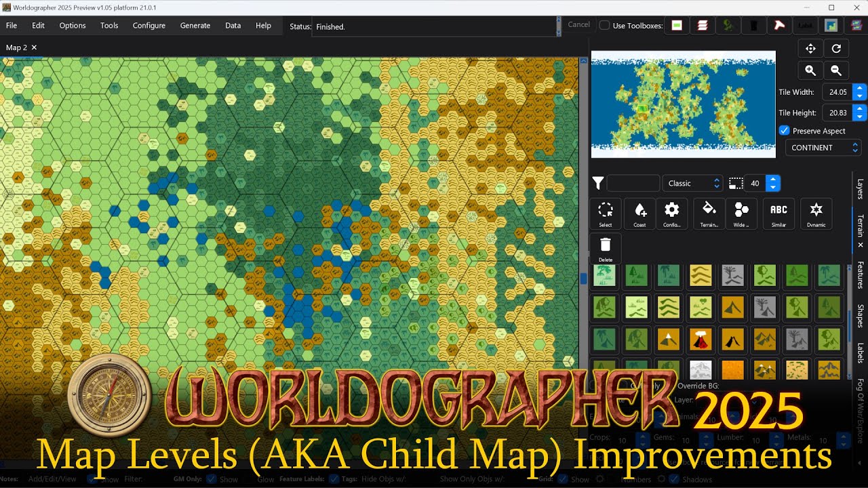Screen dimensions: 868x488
Task: Select the Terrain fill bucket tool
Action: pyautogui.click(x=709, y=213)
